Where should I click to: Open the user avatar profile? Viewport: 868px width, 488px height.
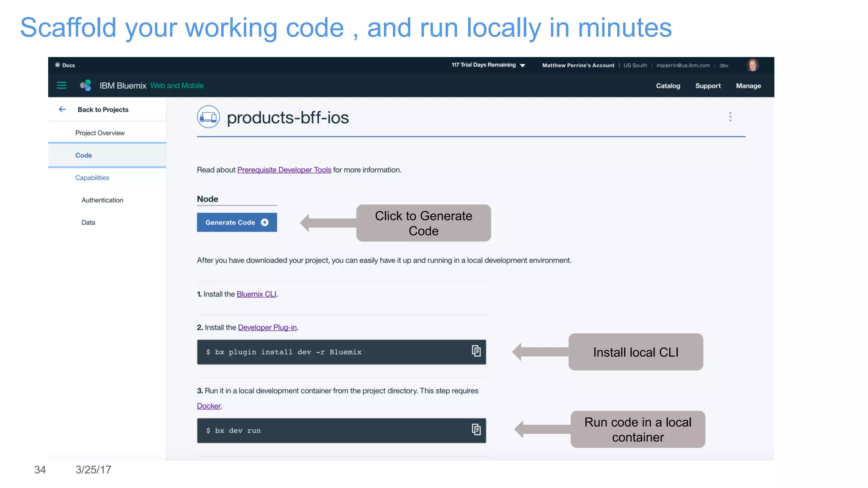[x=752, y=65]
